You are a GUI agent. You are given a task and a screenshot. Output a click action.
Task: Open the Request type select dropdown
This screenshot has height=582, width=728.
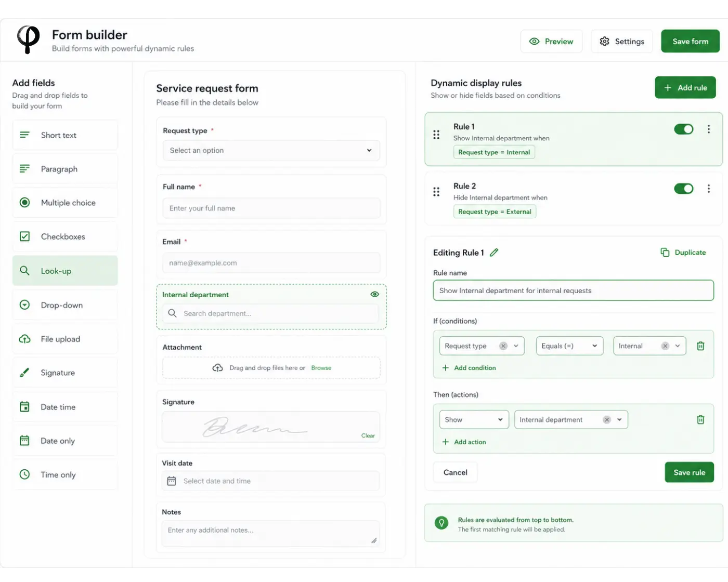click(x=271, y=151)
